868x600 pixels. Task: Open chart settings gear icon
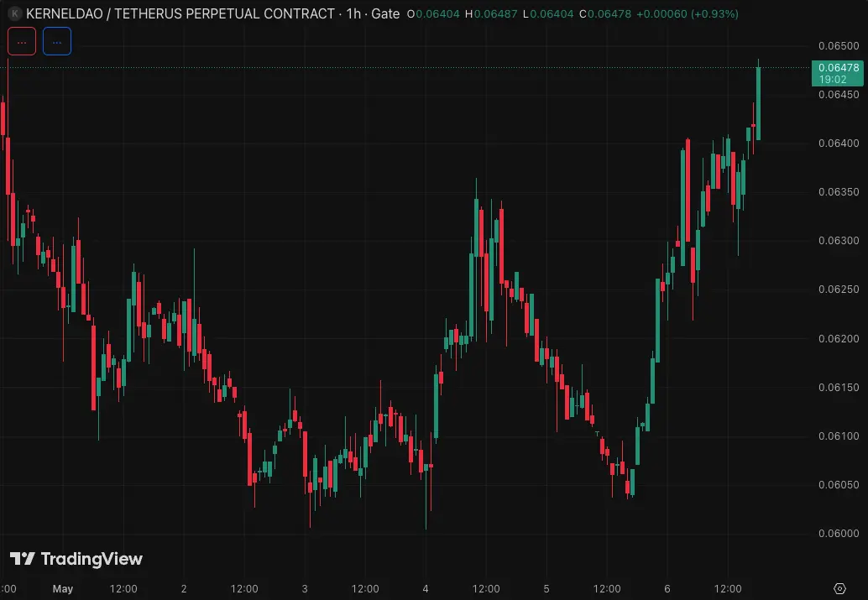[839, 588]
